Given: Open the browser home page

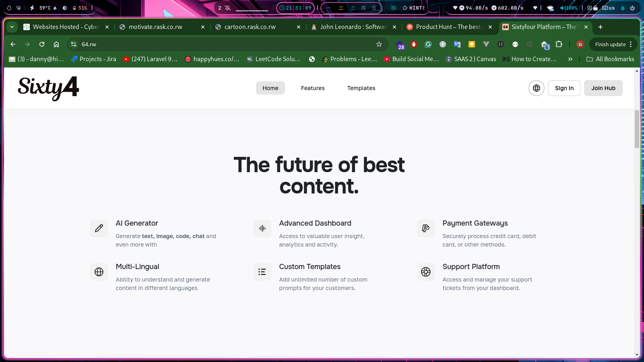Looking at the screenshot, I should [x=56, y=44].
